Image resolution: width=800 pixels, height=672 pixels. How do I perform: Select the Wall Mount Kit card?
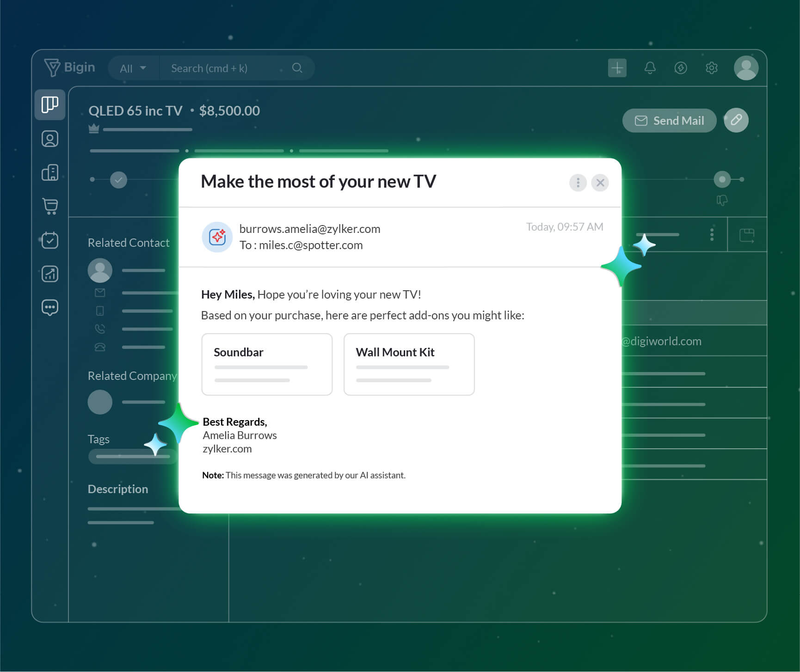pyautogui.click(x=409, y=364)
